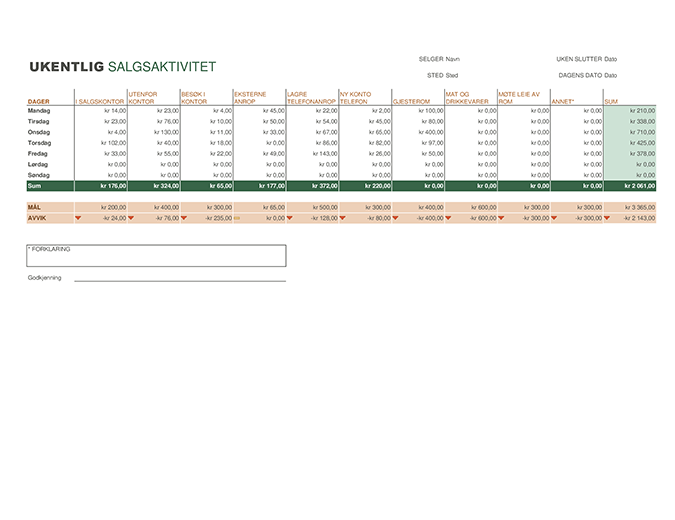Click the red arrow in SUM avvik cell
Viewport: 675px width, 520px height.
pyautogui.click(x=607, y=218)
